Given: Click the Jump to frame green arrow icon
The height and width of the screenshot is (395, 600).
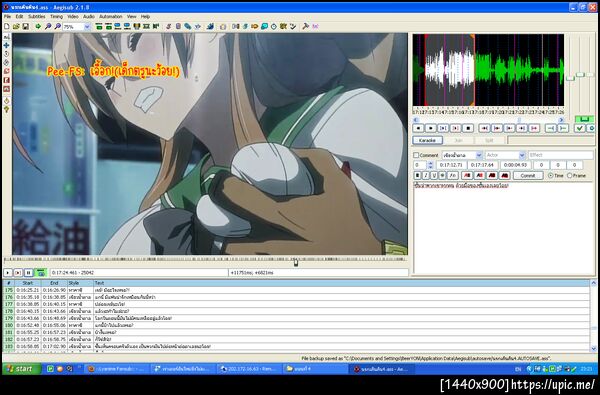Looking at the screenshot, I should pyautogui.click(x=38, y=26).
